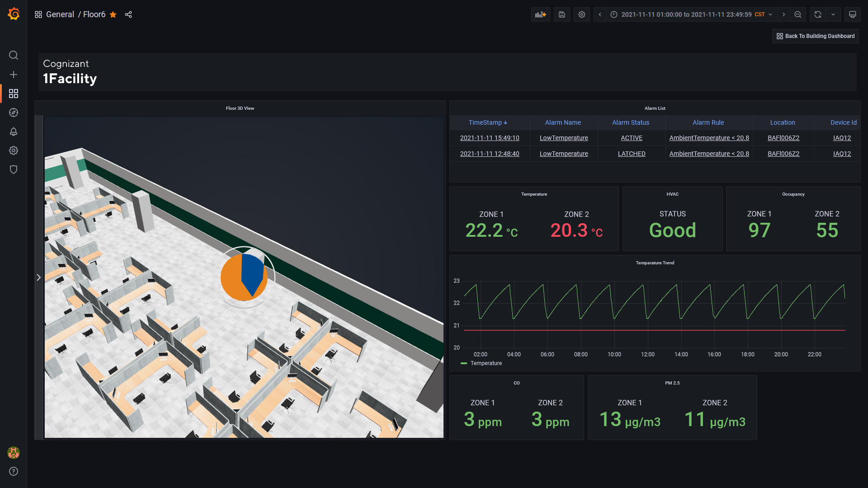Open the share dashboard icon beside the star
Image resolution: width=868 pixels, height=488 pixels.
[x=128, y=14]
